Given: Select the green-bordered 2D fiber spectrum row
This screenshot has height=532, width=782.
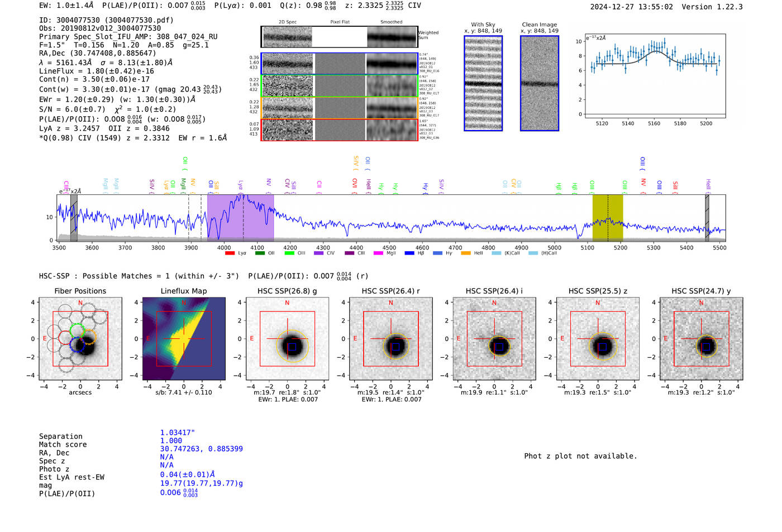Looking at the screenshot, I should (x=340, y=86).
